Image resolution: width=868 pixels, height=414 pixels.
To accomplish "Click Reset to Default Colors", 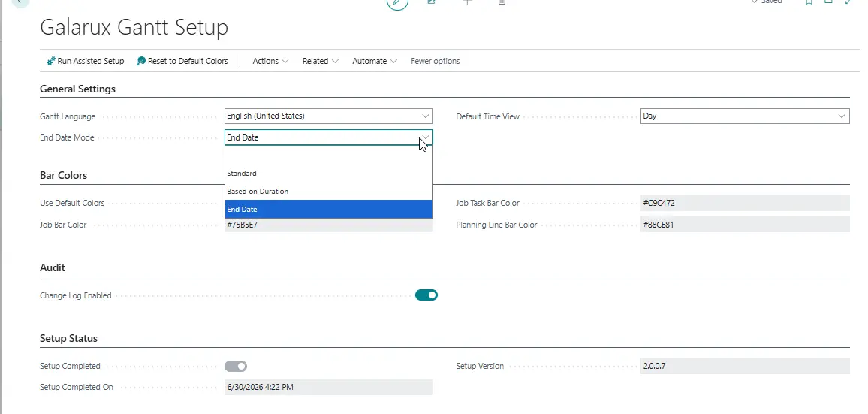I will click(182, 61).
